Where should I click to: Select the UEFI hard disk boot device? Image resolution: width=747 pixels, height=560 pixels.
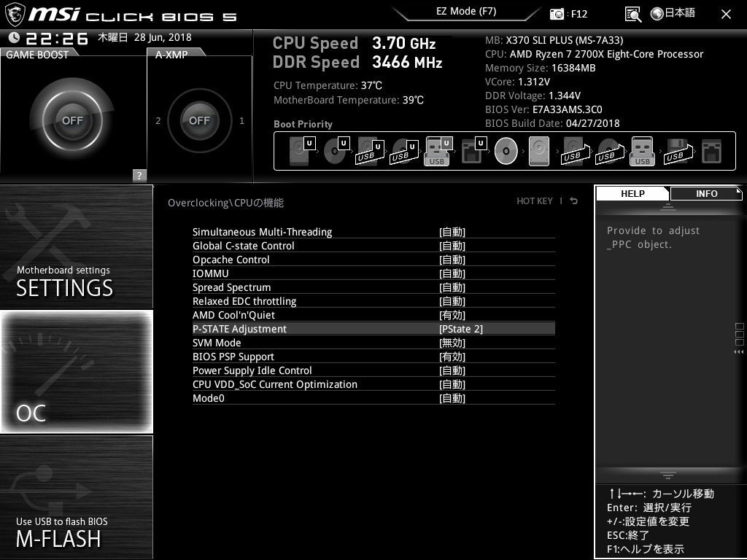pos(303,151)
